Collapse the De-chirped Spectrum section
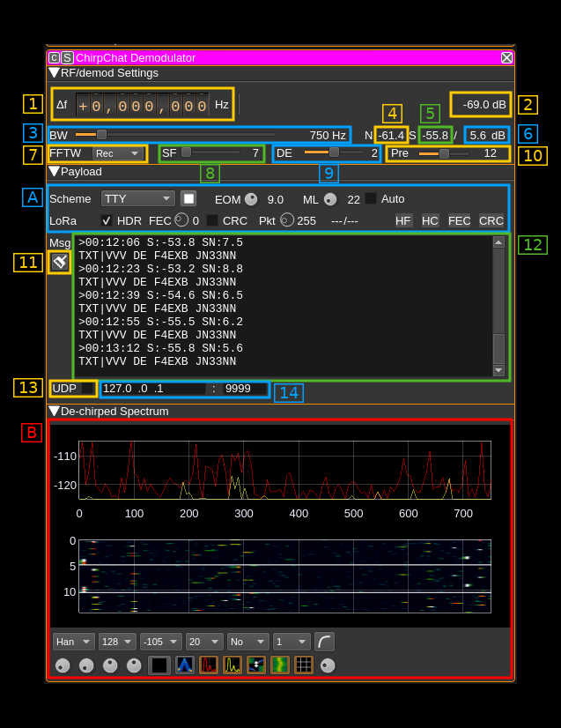The width and height of the screenshot is (561, 728). coord(54,411)
